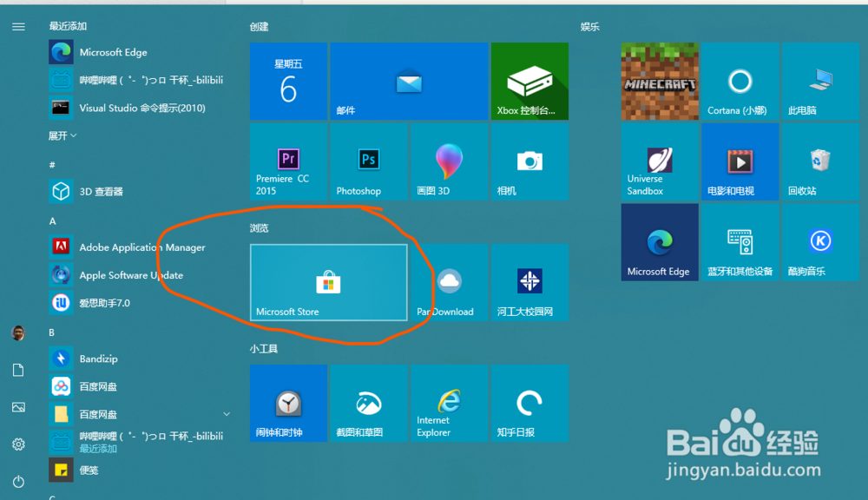Open Microsoft Edge from 最近添加 list

(140, 52)
